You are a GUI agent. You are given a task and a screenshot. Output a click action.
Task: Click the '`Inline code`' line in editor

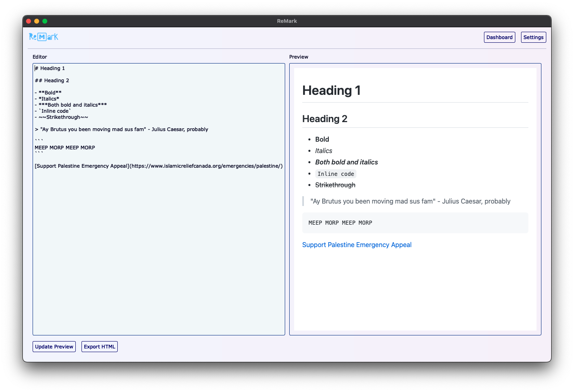[53, 111]
